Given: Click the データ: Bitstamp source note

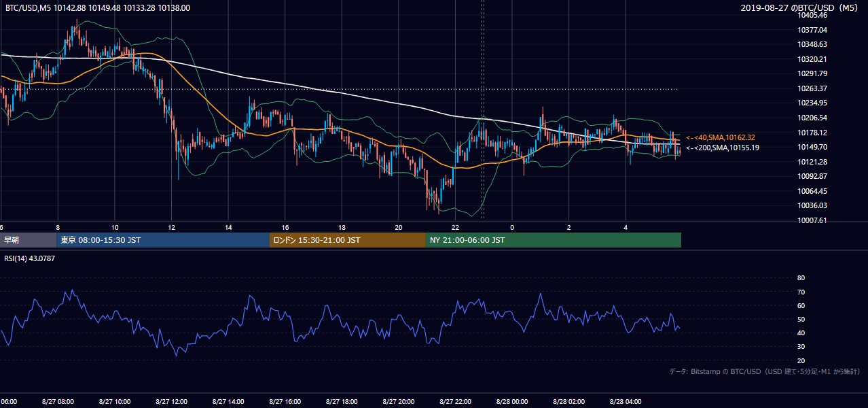Looking at the screenshot, I should click(765, 372).
